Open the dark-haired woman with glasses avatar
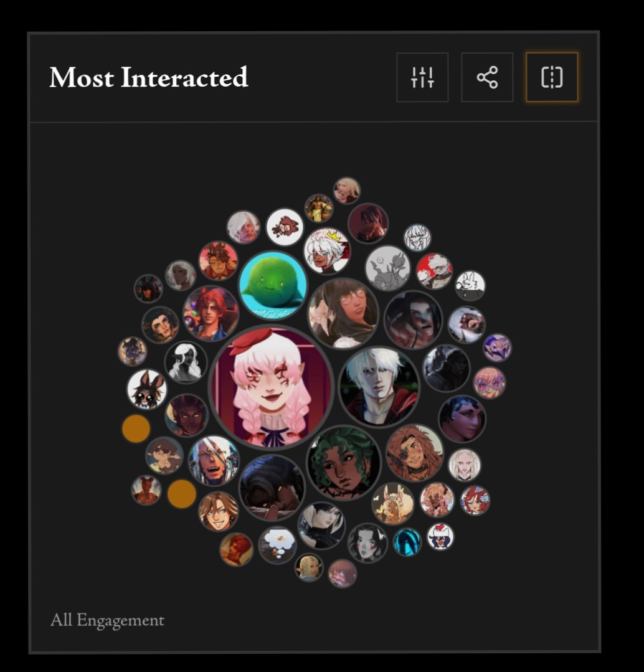644x672 pixels. click(x=343, y=313)
